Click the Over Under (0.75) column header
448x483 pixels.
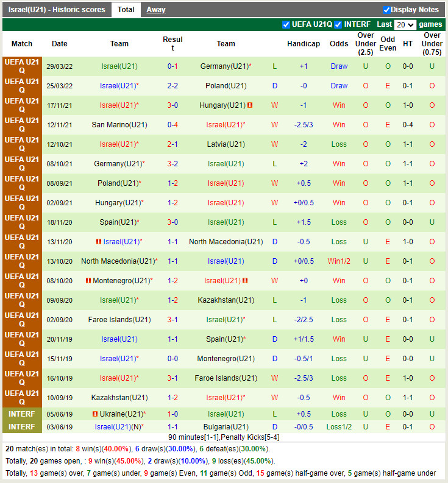tap(432, 44)
